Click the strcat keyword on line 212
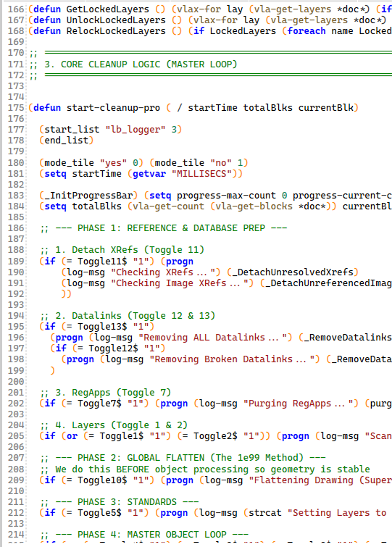The width and height of the screenshot is (392, 547). [x=265, y=513]
